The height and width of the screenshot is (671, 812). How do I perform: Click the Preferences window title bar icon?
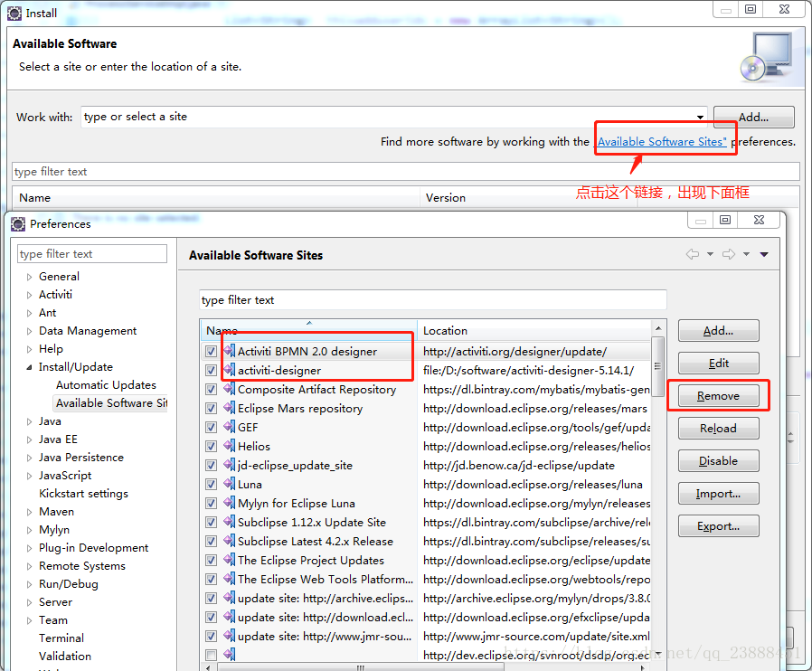[18, 223]
